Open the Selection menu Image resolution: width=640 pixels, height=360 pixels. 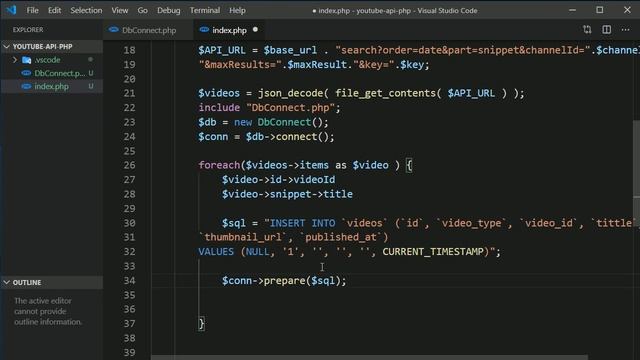[x=86, y=10]
